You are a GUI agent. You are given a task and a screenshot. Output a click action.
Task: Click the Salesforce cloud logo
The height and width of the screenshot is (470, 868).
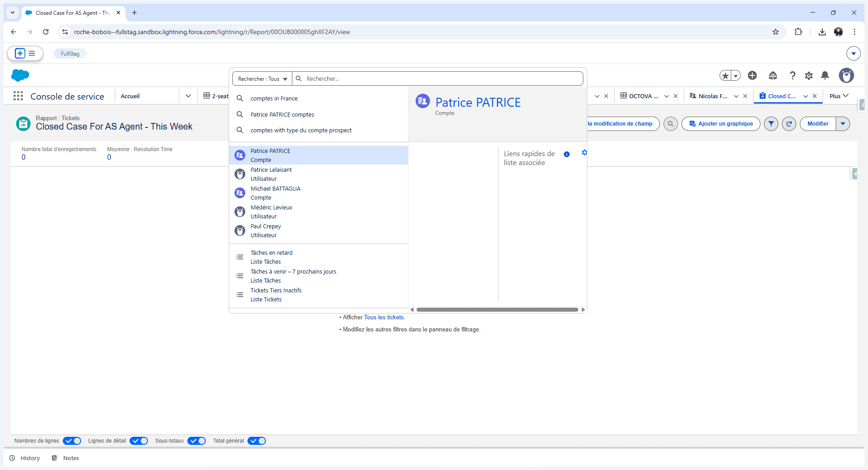click(20, 75)
